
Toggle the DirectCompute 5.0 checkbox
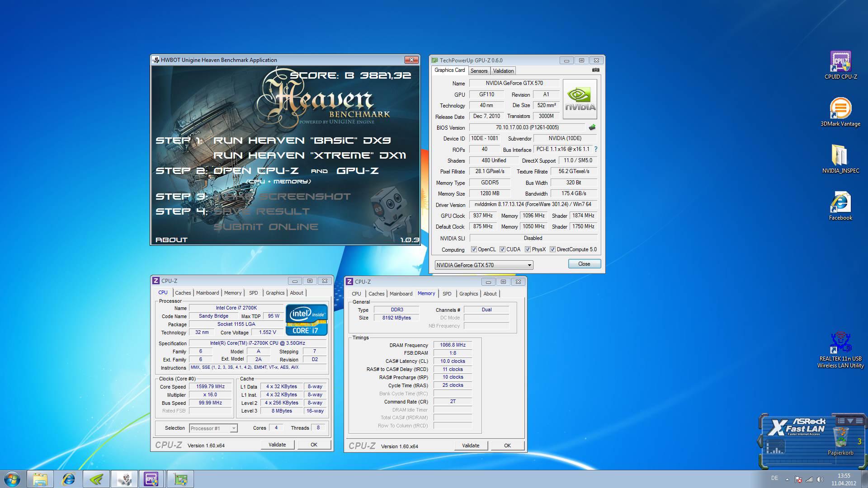552,249
